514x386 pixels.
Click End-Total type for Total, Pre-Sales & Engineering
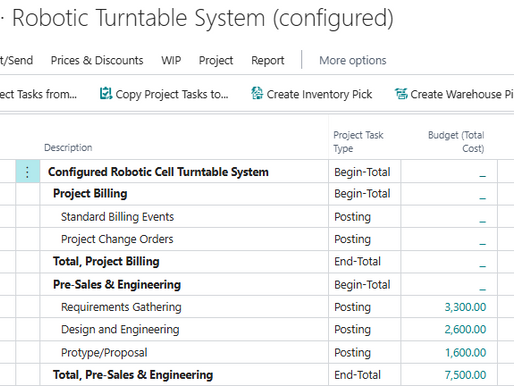click(x=357, y=375)
